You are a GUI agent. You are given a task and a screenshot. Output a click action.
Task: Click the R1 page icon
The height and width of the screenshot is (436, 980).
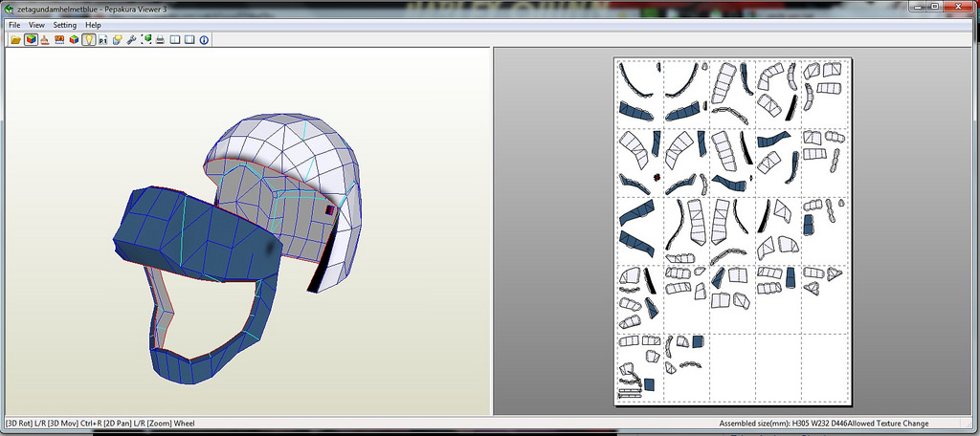pyautogui.click(x=103, y=40)
